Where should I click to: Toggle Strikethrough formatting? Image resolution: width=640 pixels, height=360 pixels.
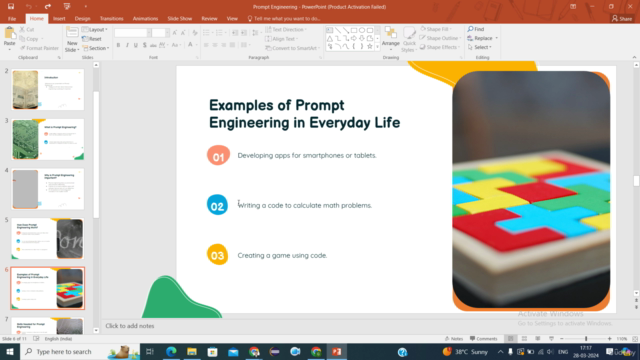click(x=153, y=45)
